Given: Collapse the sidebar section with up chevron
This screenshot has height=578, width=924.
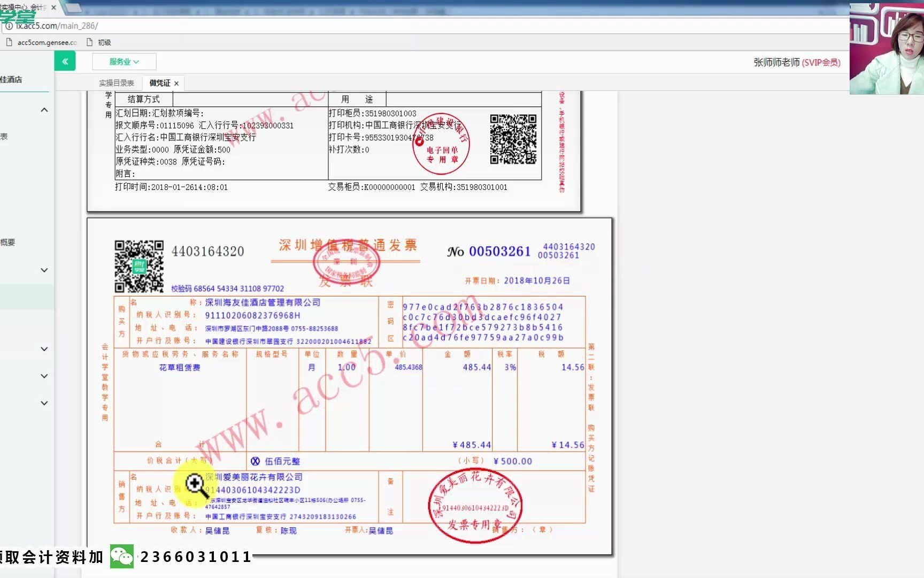Looking at the screenshot, I should 44,110.
